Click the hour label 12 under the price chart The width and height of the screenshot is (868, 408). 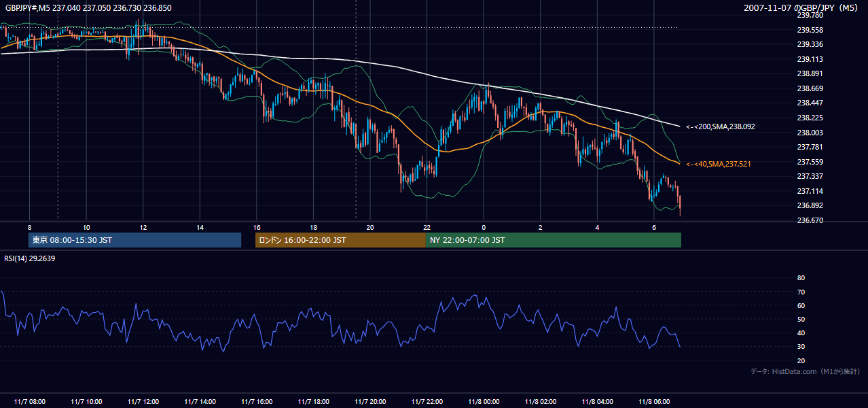coord(143,227)
